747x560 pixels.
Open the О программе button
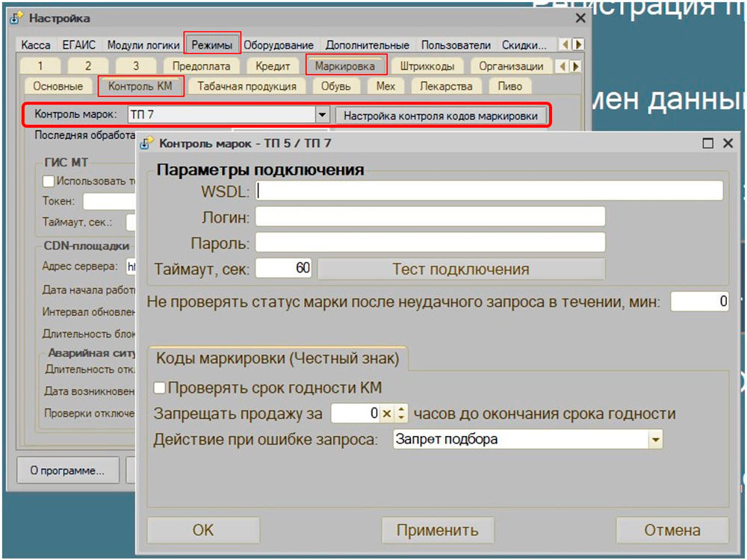click(67, 470)
